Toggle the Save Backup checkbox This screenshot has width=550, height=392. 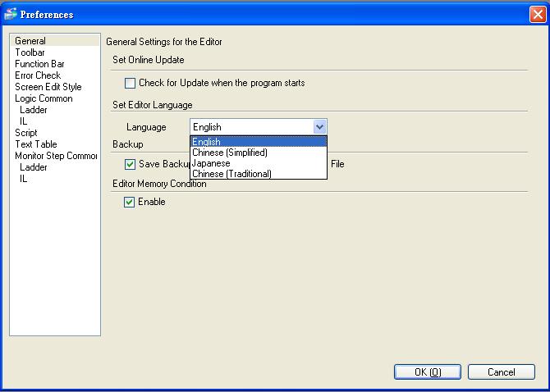[x=130, y=164]
